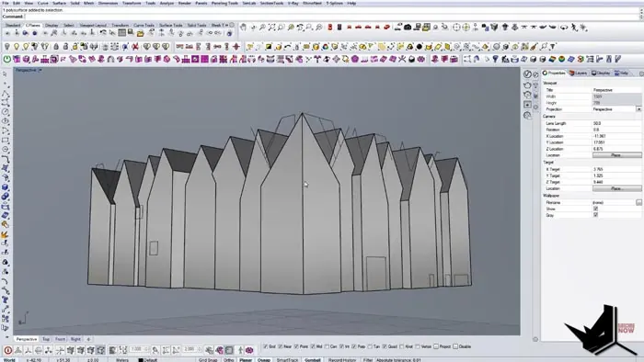Screen dimensions: 644x362
Task: Click the square-with-dot icon beside Properties panel
Action: (528, 105)
